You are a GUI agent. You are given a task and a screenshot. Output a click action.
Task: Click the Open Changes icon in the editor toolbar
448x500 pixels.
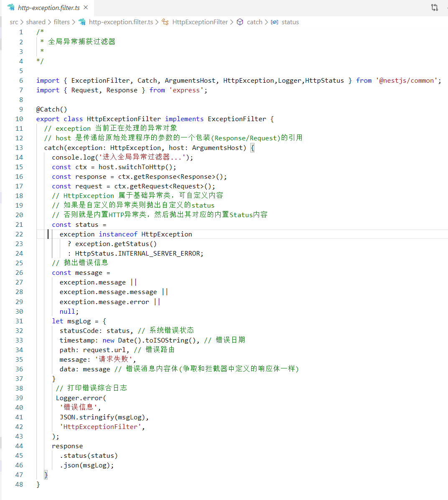(x=434, y=7)
